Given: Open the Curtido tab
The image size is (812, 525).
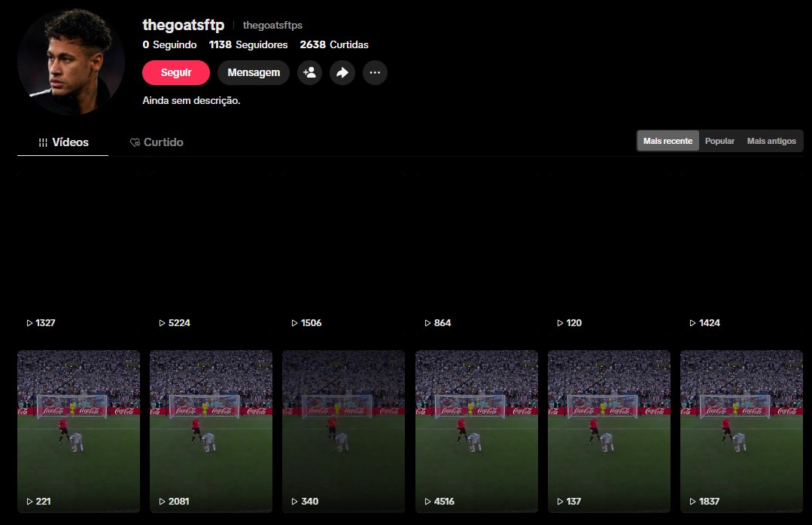Looking at the screenshot, I should [157, 142].
